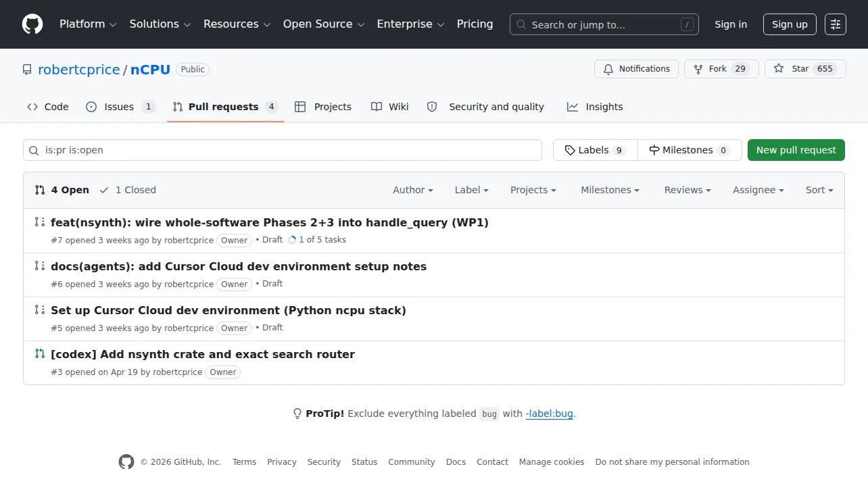Open the header appearance settings icon button
Image resolution: width=868 pixels, height=498 pixels.
[836, 24]
